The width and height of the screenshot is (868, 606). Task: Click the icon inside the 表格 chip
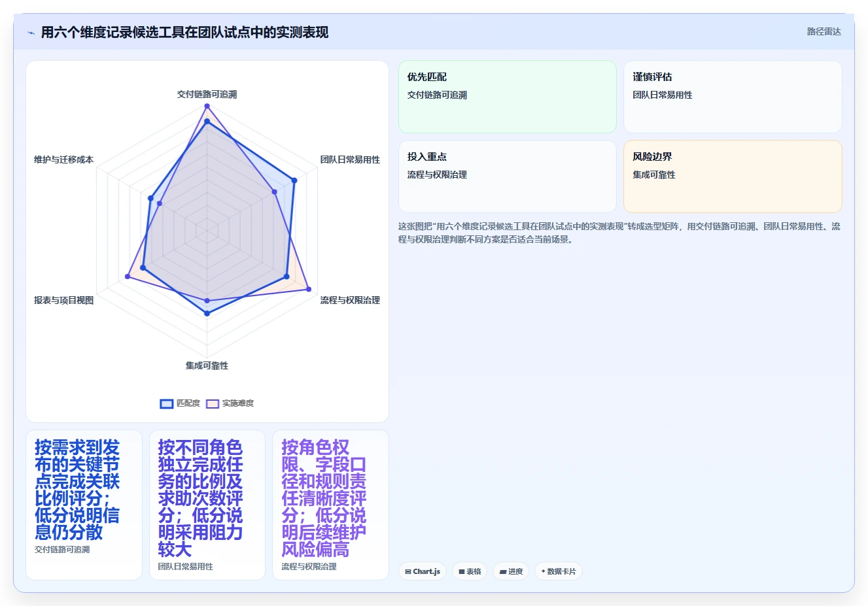coord(462,571)
